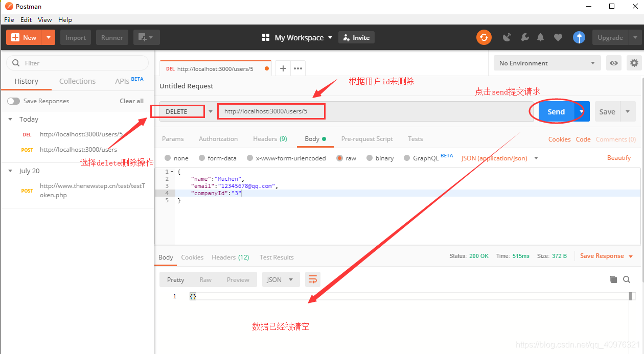
Task: Open the New button dropdown arrow
Action: pyautogui.click(x=49, y=37)
